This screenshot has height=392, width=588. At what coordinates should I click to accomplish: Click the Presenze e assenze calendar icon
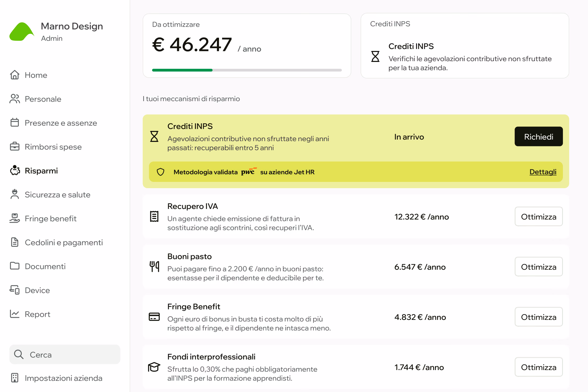[15, 123]
